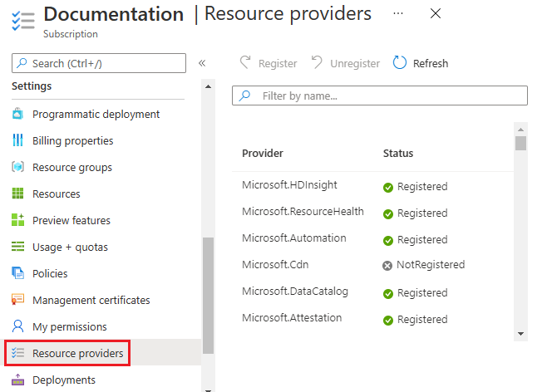
Task: Click the Programmatic deployment icon
Action: click(x=18, y=115)
